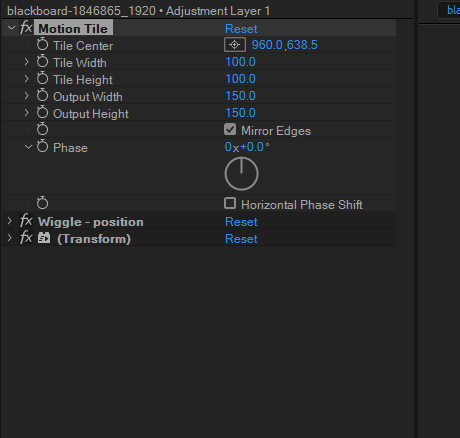This screenshot has width=460, height=438.
Task: Click the Tile Center 638.5 Y value
Action: (302, 45)
